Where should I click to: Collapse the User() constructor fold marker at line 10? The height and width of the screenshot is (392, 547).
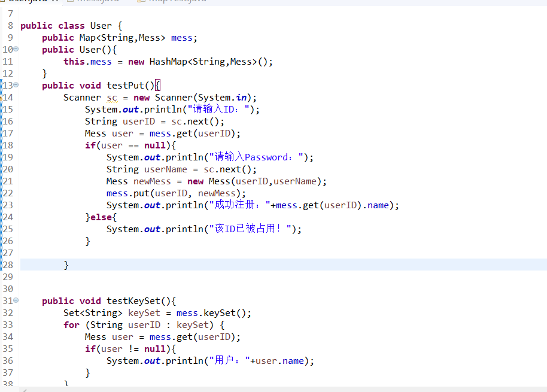click(16, 49)
